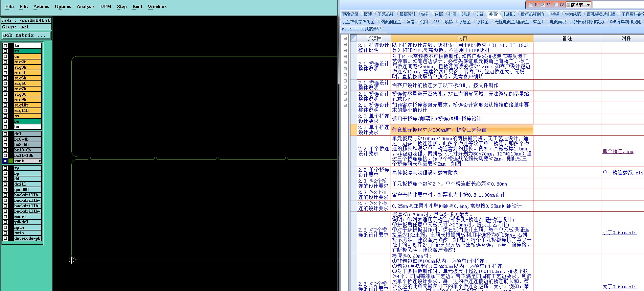Switch to the 阻焊 tab
This screenshot has width=644, height=291.
click(466, 14)
